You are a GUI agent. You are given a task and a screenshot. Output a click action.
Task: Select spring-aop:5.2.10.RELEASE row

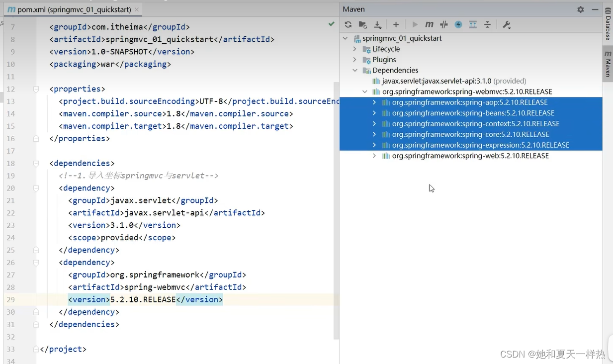(471, 102)
